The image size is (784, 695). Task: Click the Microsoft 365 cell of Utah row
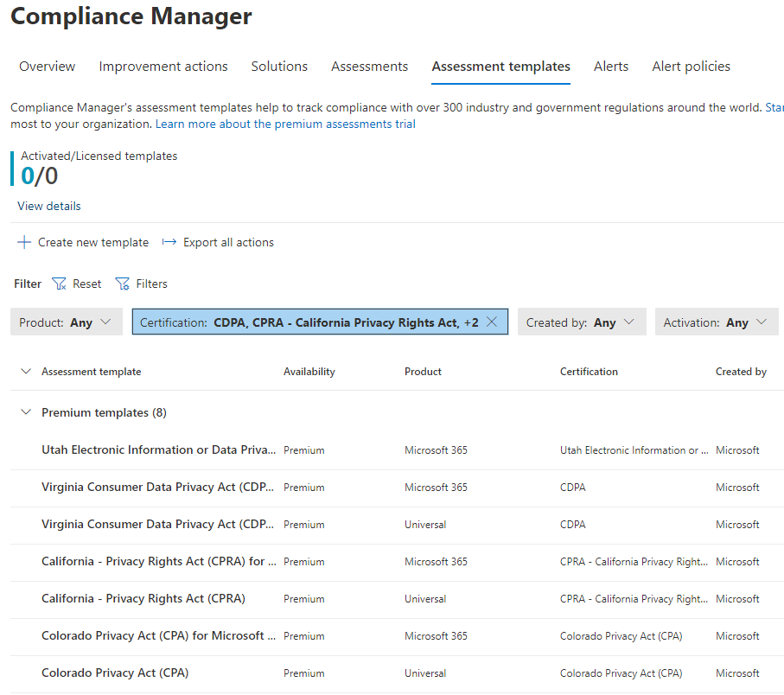[436, 450]
